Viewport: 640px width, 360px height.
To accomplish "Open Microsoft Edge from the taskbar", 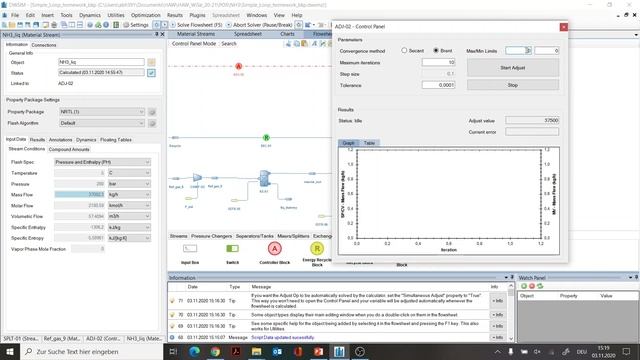I will click(195, 351).
